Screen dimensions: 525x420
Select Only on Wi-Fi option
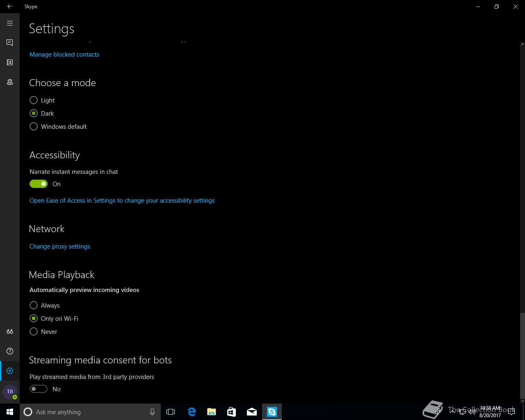point(54,319)
